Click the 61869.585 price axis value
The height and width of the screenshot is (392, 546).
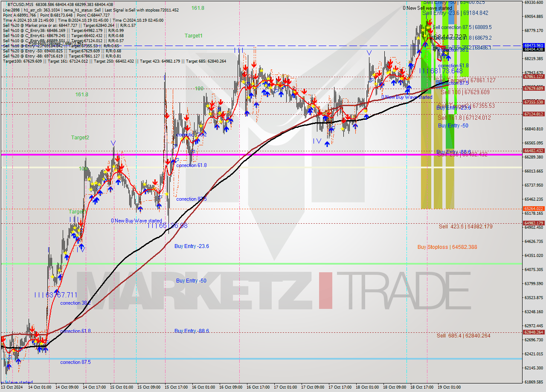point(534,382)
